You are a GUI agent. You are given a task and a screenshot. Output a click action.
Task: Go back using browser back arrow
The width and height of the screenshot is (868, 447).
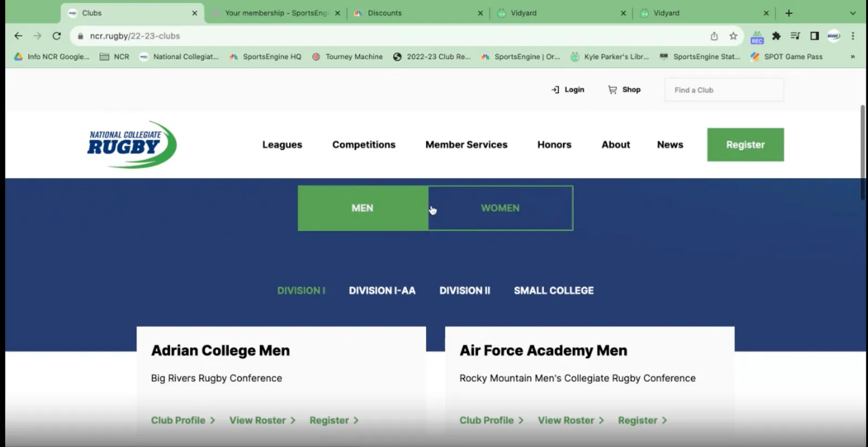pyautogui.click(x=18, y=36)
